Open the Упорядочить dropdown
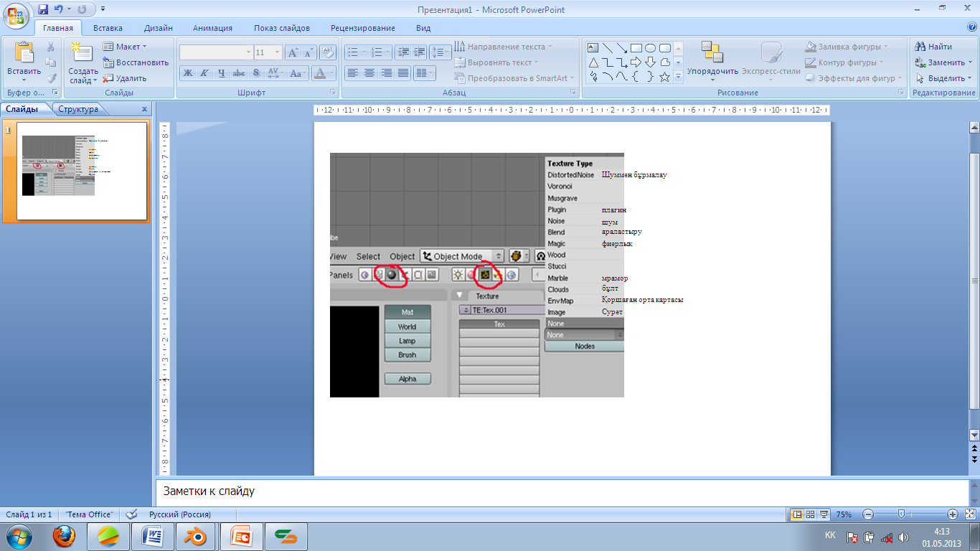The height and width of the screenshot is (551, 980). tap(712, 60)
